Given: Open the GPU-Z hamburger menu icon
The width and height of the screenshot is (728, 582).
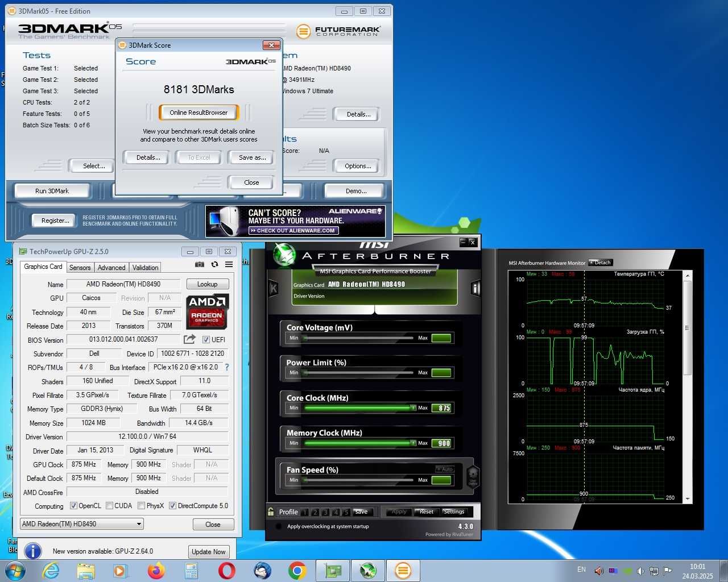Looking at the screenshot, I should pyautogui.click(x=229, y=264).
